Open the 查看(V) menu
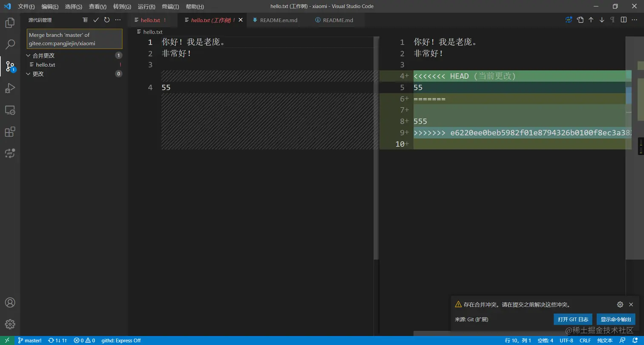This screenshot has height=345, width=644. tap(98, 6)
